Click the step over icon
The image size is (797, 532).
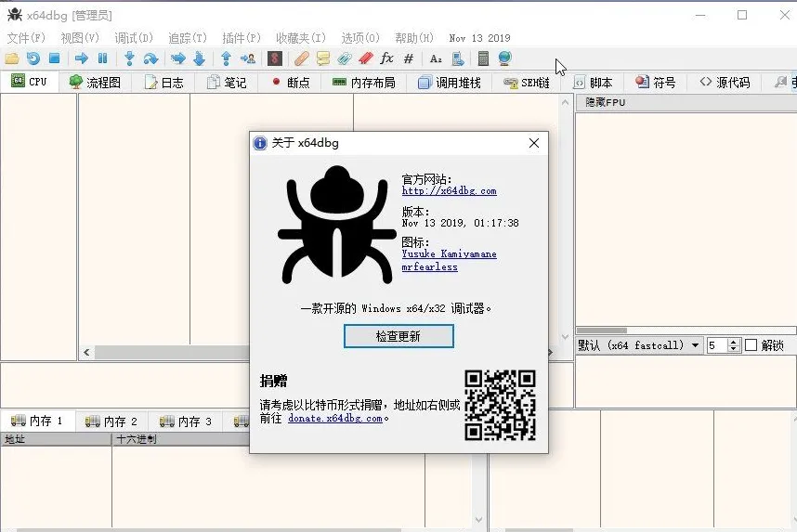click(151, 58)
